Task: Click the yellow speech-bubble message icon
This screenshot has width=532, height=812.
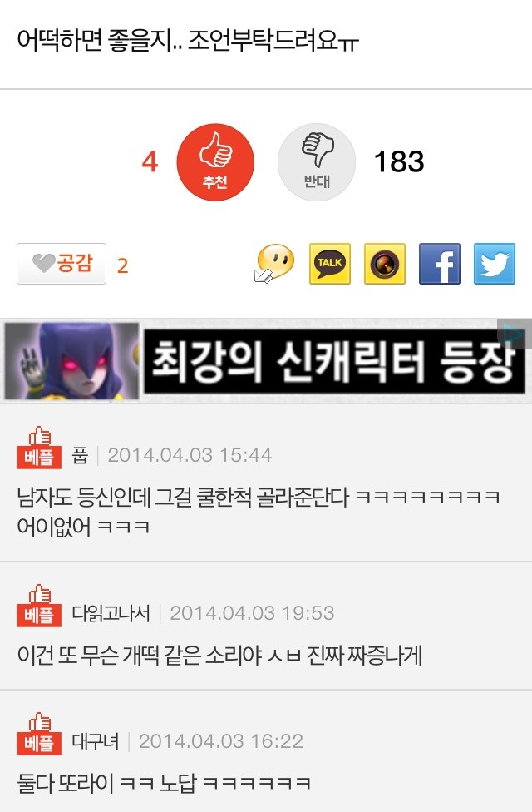Action: pos(274,264)
